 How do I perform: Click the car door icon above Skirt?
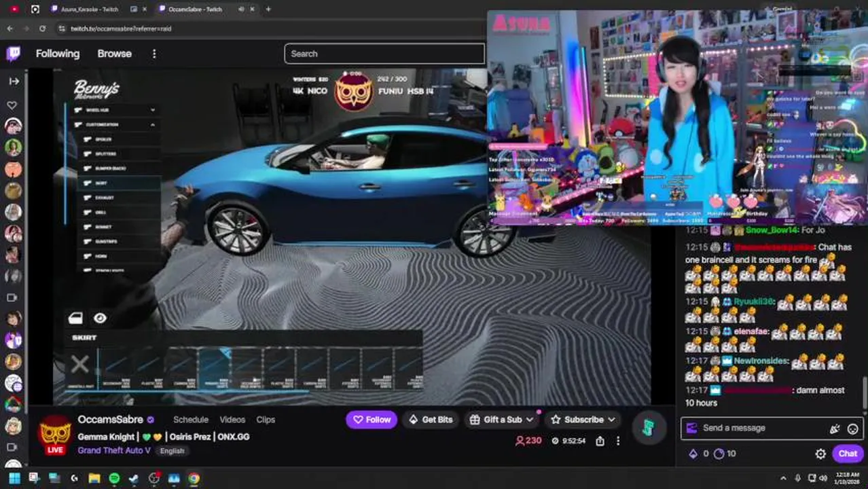click(x=75, y=319)
